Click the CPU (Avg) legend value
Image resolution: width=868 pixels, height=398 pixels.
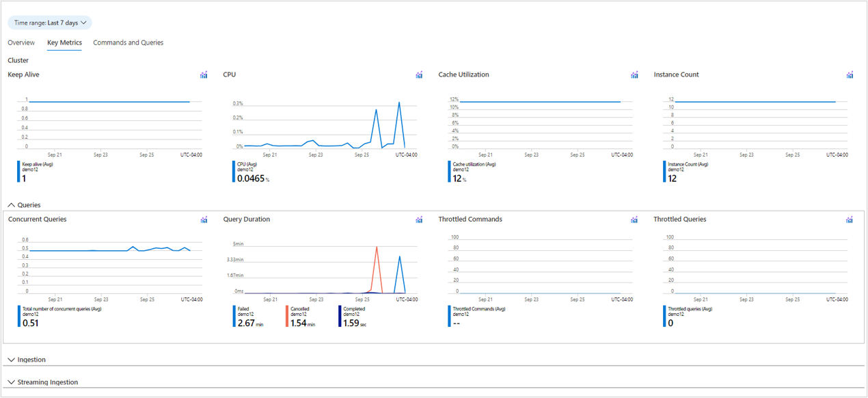[251, 178]
